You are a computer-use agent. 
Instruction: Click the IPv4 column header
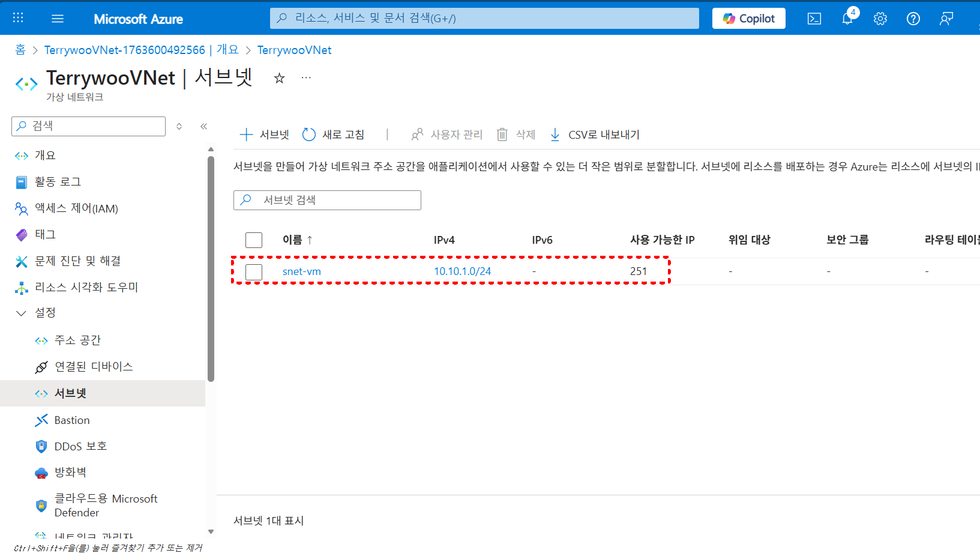pos(444,240)
